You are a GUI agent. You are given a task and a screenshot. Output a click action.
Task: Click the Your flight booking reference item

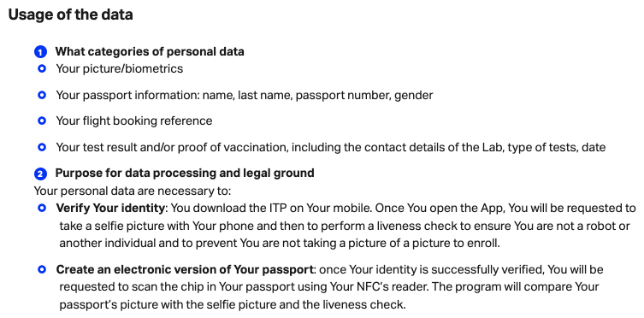134,121
